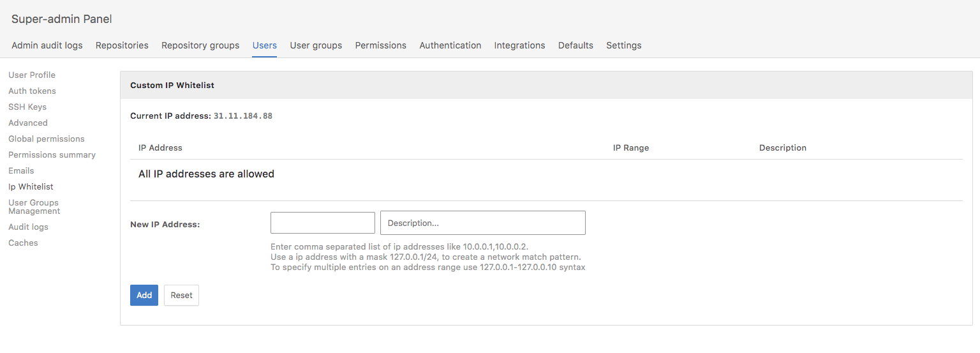The height and width of the screenshot is (353, 980).
Task: Click the Reset button
Action: point(181,295)
